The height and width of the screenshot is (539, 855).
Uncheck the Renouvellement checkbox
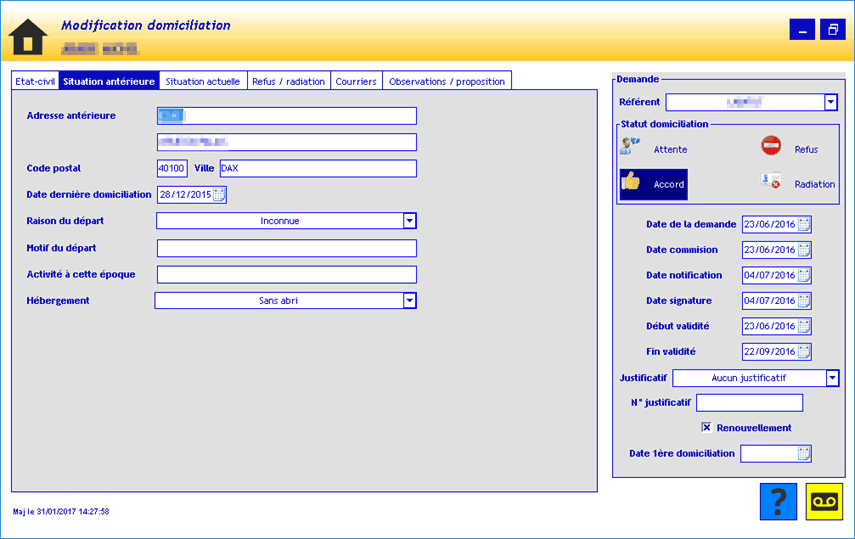click(706, 428)
